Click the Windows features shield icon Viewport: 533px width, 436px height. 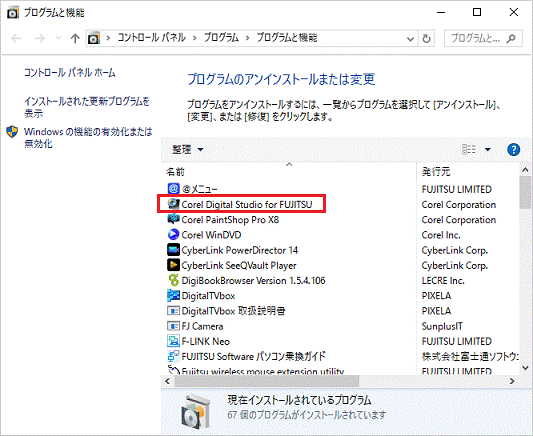point(12,132)
